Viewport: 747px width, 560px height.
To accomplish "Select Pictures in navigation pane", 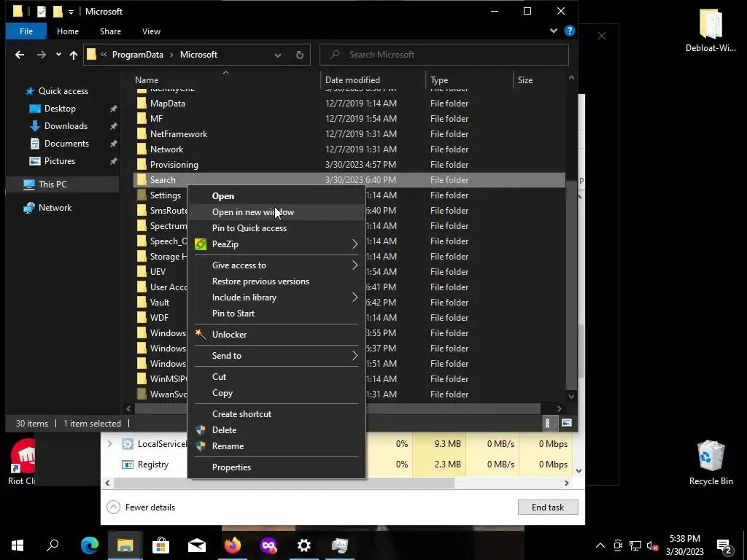I will 60,161.
